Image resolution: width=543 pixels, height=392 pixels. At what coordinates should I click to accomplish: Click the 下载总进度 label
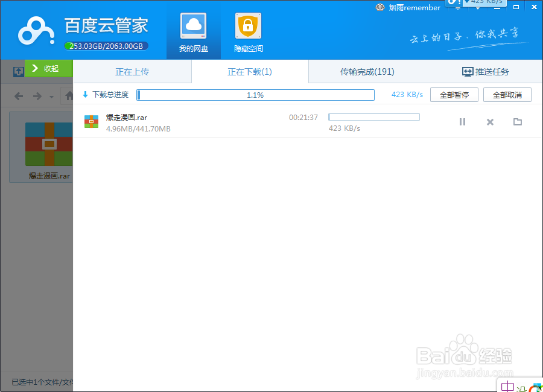[x=110, y=95]
